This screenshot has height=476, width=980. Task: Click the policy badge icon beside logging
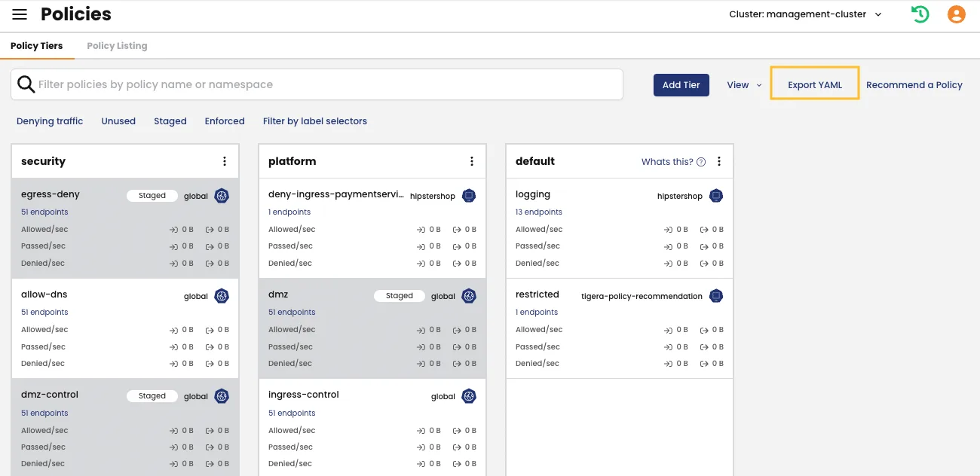[x=715, y=195]
